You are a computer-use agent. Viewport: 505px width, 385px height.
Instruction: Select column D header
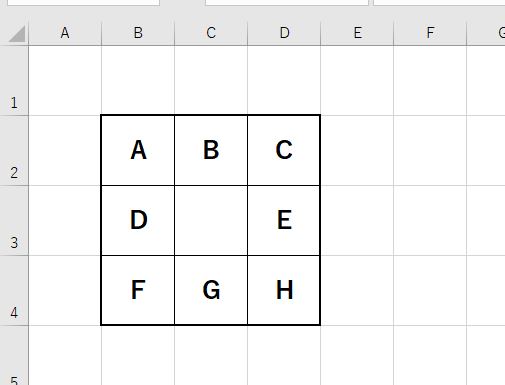tap(284, 33)
